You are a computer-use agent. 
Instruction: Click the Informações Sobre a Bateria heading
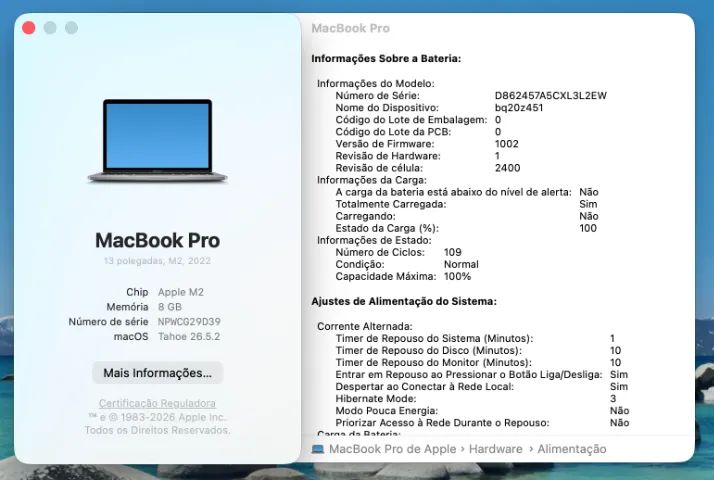[x=386, y=58]
